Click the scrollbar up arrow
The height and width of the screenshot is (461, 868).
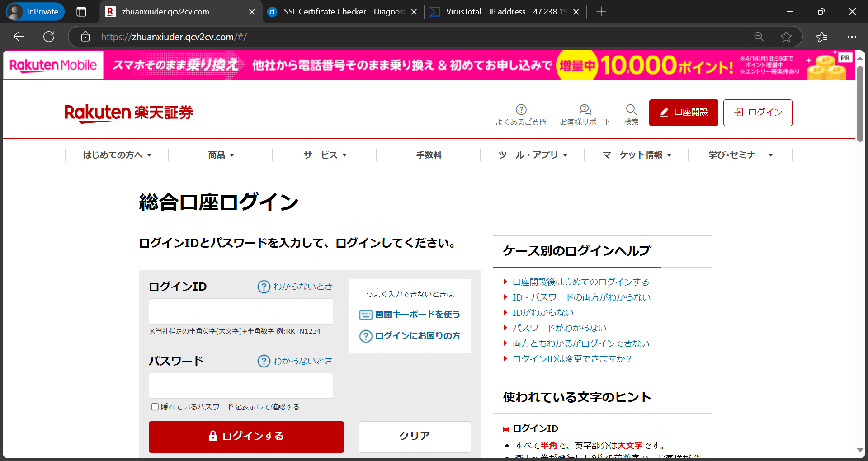coord(860,58)
